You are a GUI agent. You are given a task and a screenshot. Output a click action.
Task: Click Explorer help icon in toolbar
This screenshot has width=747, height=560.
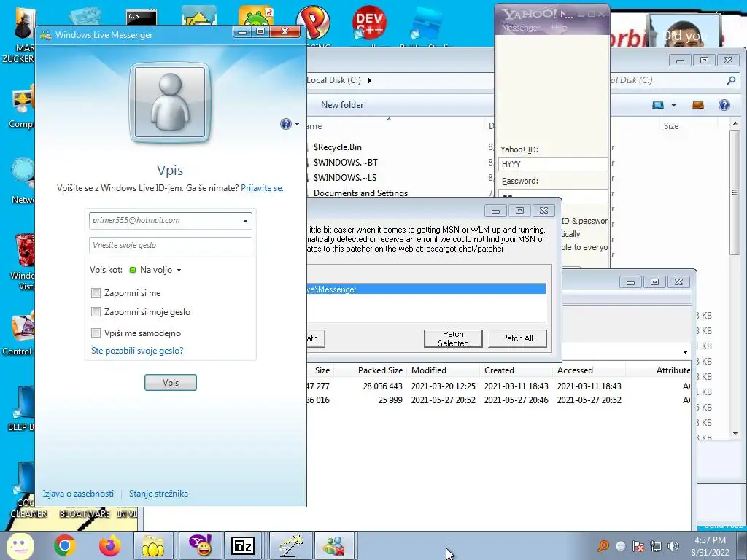(724, 105)
